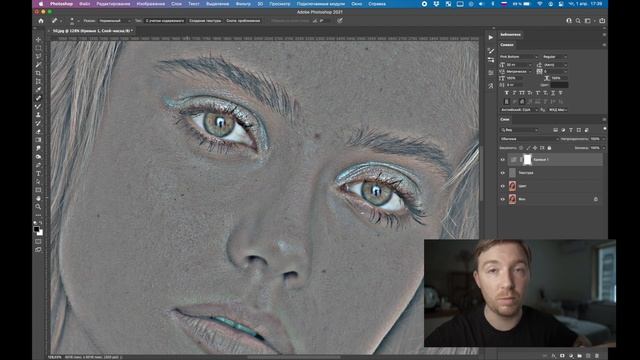
Task: Click the Character panel text color swatch
Action: pos(559,85)
